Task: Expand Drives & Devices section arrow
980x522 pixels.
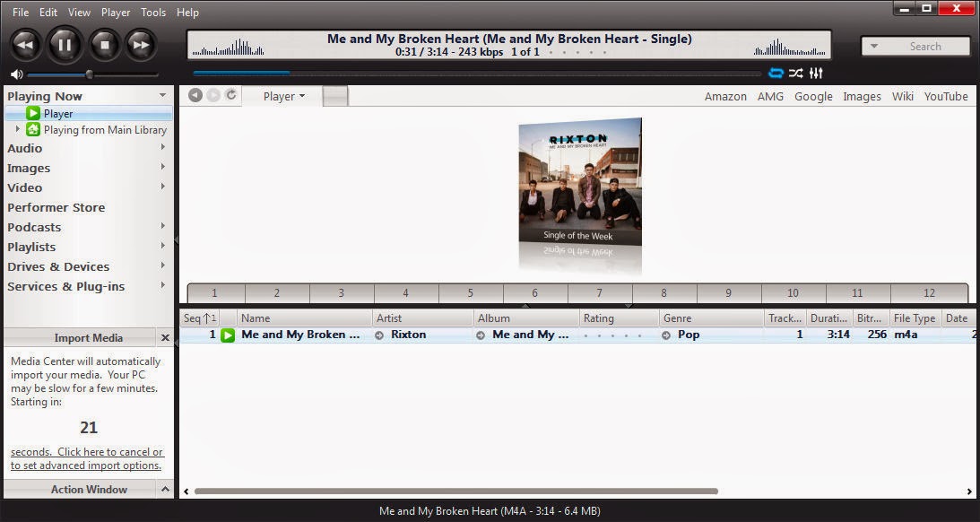Action: coord(162,265)
